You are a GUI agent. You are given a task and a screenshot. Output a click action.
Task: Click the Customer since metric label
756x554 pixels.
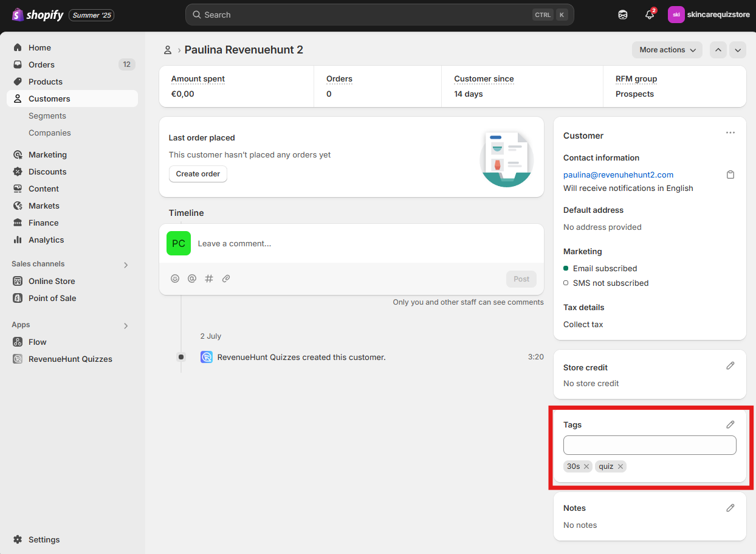point(484,79)
